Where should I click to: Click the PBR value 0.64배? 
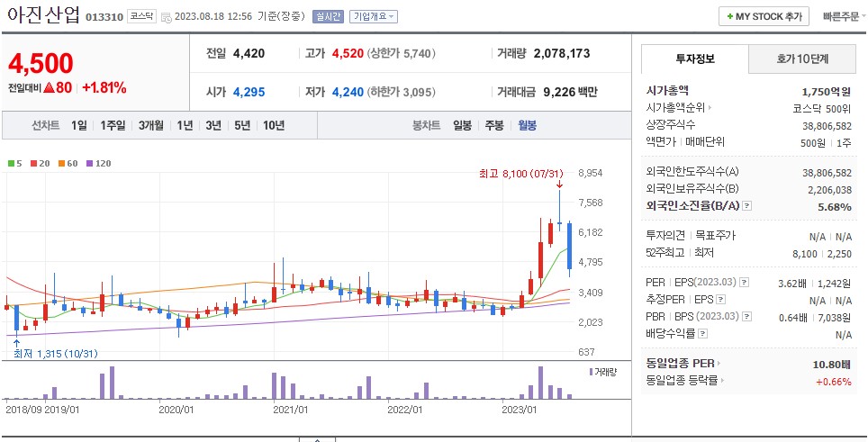tap(792, 318)
